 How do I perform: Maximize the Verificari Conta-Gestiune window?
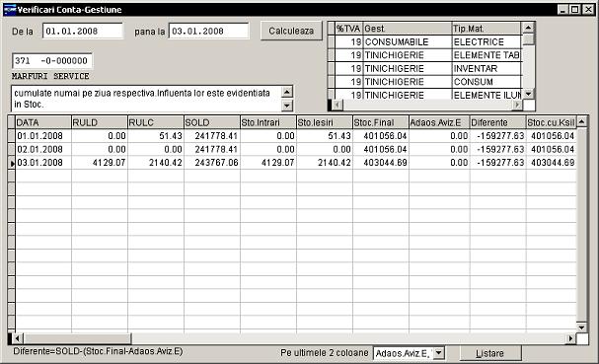575,10
